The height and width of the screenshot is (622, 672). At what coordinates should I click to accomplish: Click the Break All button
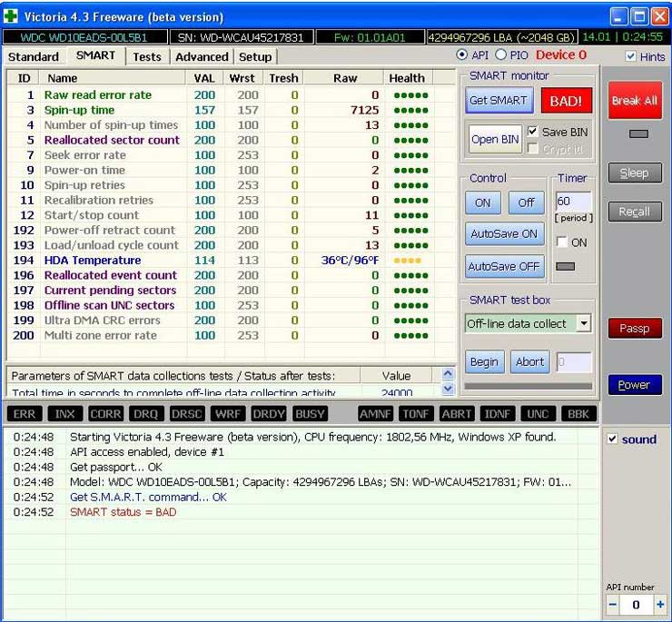pos(634,101)
